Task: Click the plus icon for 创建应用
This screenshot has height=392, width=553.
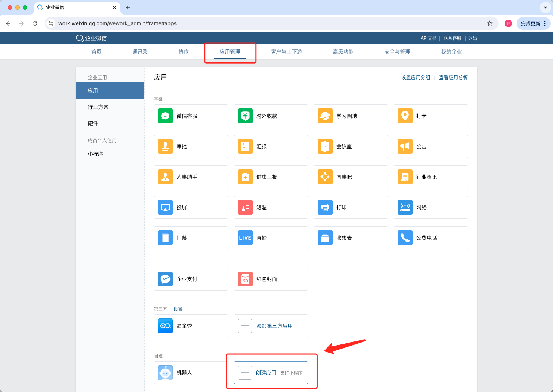Action: pos(245,373)
